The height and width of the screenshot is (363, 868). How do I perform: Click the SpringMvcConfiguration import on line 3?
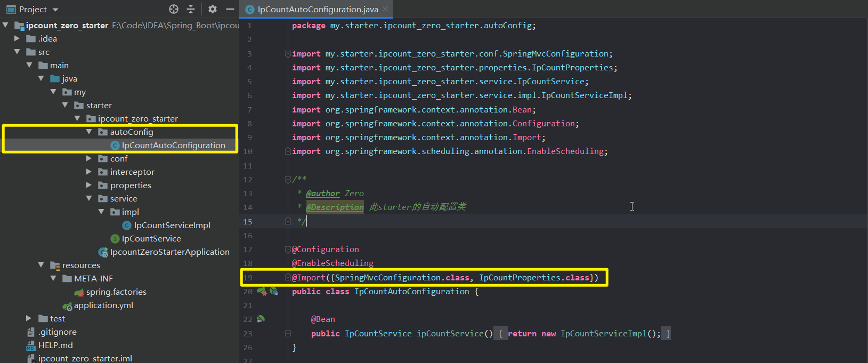[452, 54]
